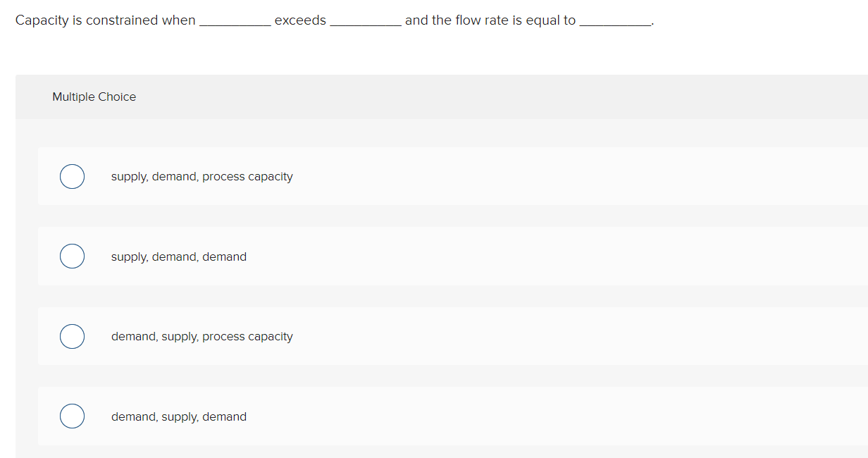Click the 'supply, demand, demand' answer text

pyautogui.click(x=178, y=256)
